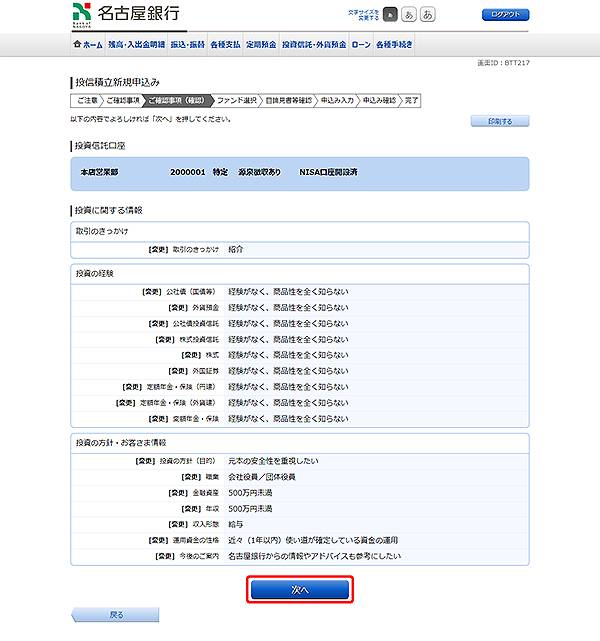Image resolution: width=600 pixels, height=641 pixels.
Task: Open the 振込・振替 menu
Action: click(x=188, y=45)
